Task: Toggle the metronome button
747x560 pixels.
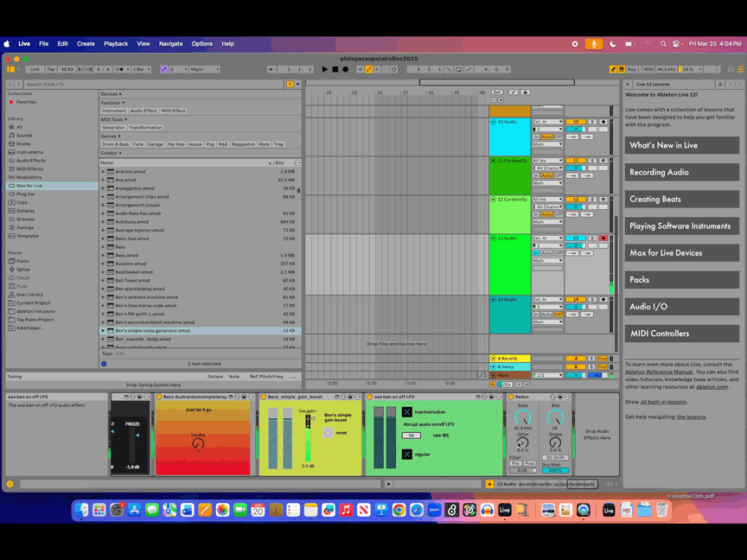Action: tap(120, 69)
